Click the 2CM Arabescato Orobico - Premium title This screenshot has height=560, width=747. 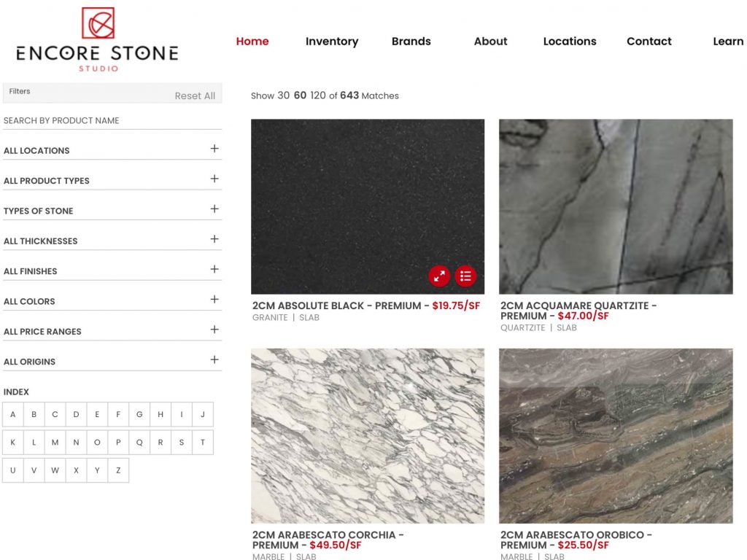pos(576,540)
